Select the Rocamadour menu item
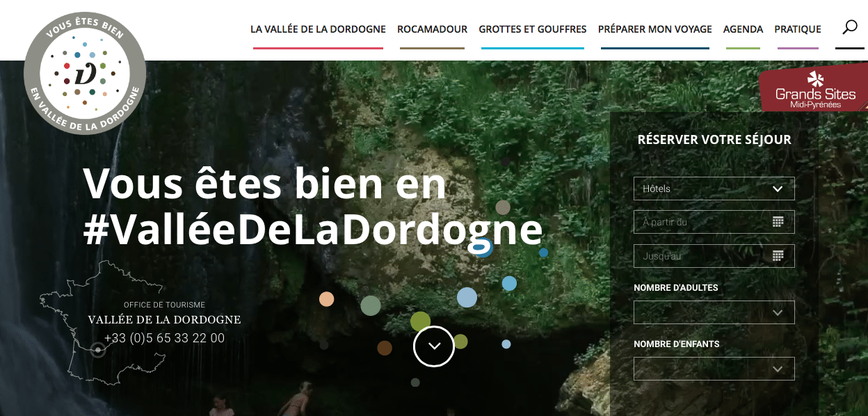The height and width of the screenshot is (416, 868). point(432,29)
